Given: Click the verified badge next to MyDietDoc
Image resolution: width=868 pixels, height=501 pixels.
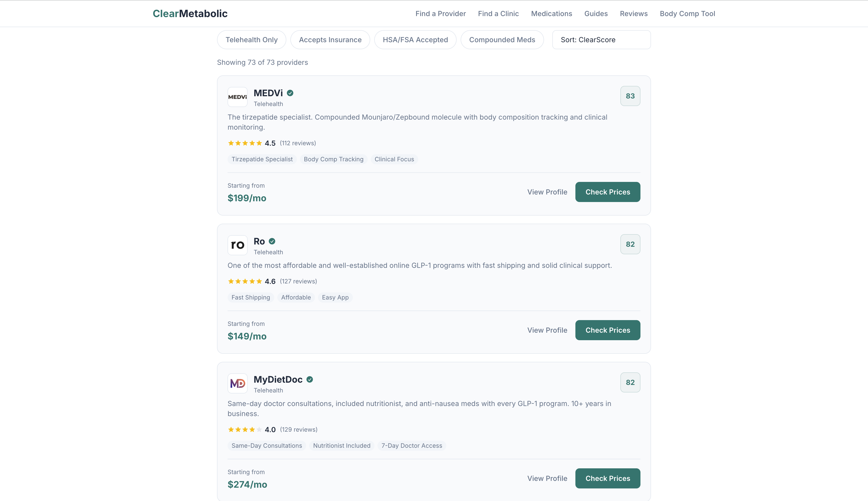Looking at the screenshot, I should pos(309,379).
